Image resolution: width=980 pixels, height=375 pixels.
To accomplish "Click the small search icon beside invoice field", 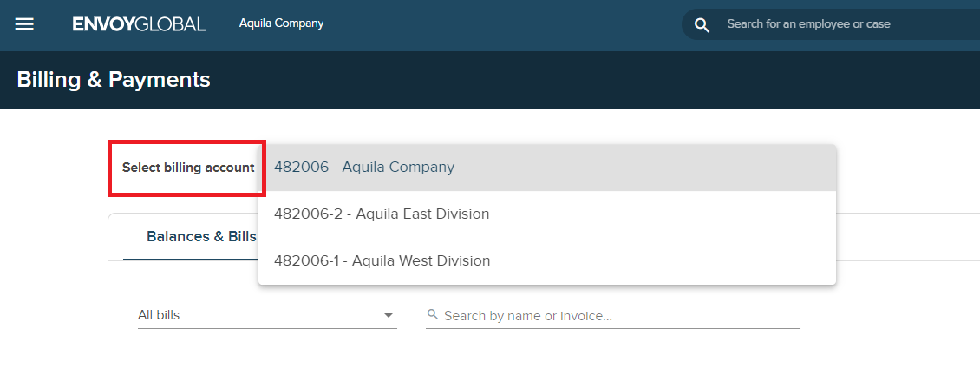I will [x=433, y=315].
